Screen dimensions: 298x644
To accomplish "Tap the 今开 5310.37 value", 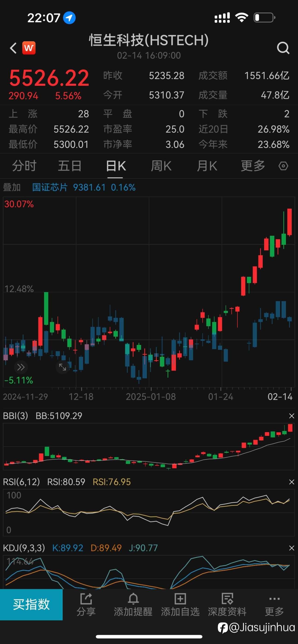I will tap(167, 95).
